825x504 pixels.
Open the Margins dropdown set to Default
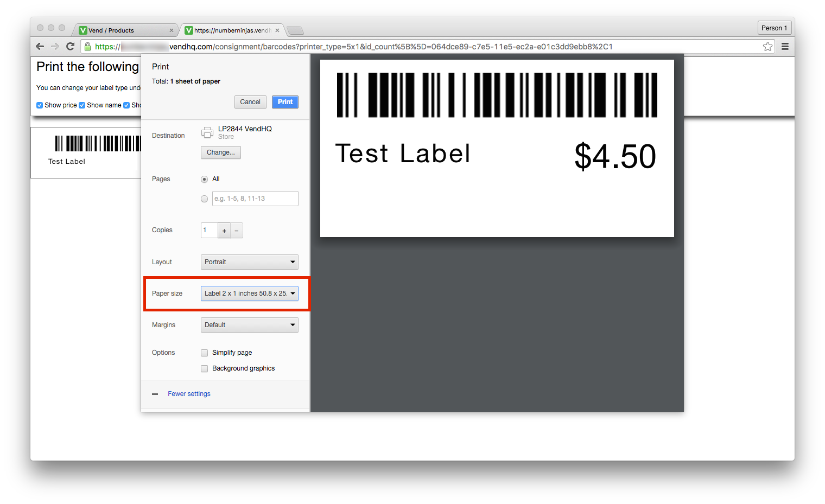click(x=249, y=325)
